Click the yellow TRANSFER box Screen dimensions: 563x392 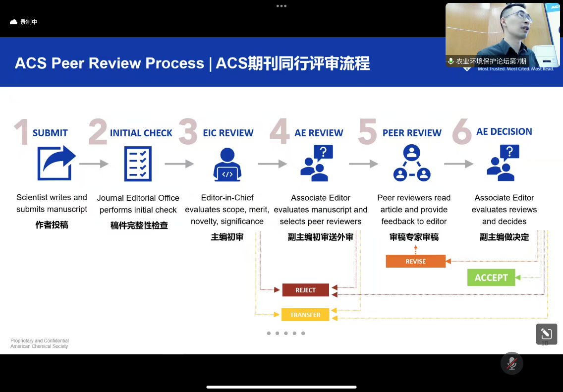[305, 315]
